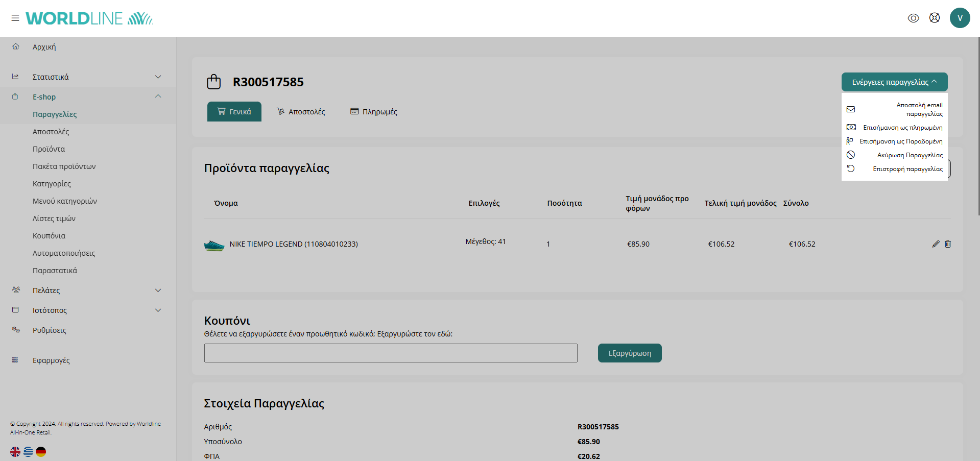Open the hamburger menu icon
980x461 pixels.
pos(15,18)
